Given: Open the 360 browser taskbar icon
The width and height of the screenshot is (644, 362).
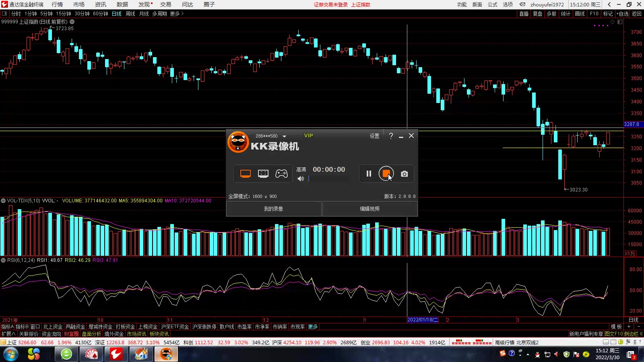Looking at the screenshot, I should pos(66,354).
